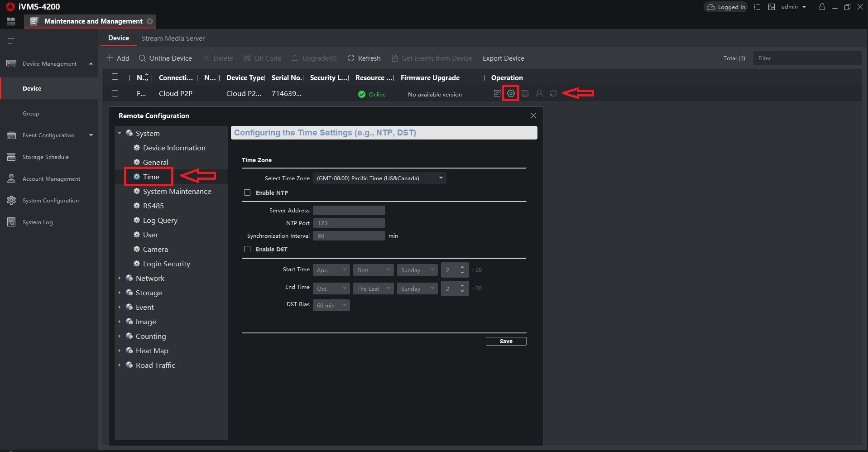
Task: Click the online user icon in Operation column
Action: point(539,93)
